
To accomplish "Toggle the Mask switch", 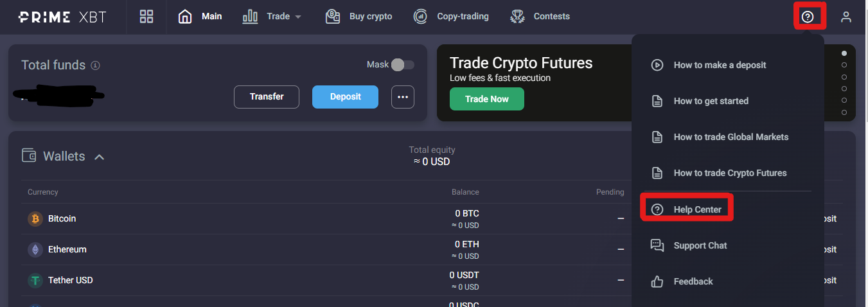I will pyautogui.click(x=403, y=64).
